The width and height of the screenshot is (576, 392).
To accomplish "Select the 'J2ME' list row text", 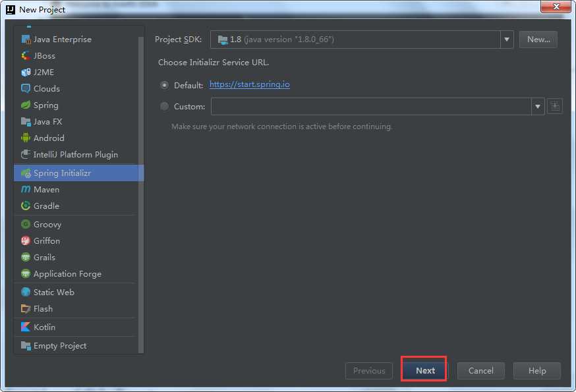I will pos(43,72).
